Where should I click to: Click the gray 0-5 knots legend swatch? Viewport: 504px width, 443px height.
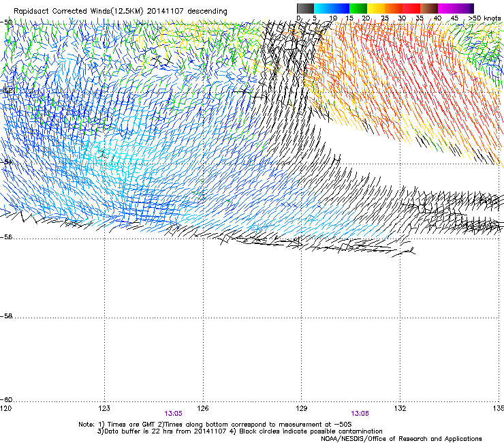click(x=305, y=8)
